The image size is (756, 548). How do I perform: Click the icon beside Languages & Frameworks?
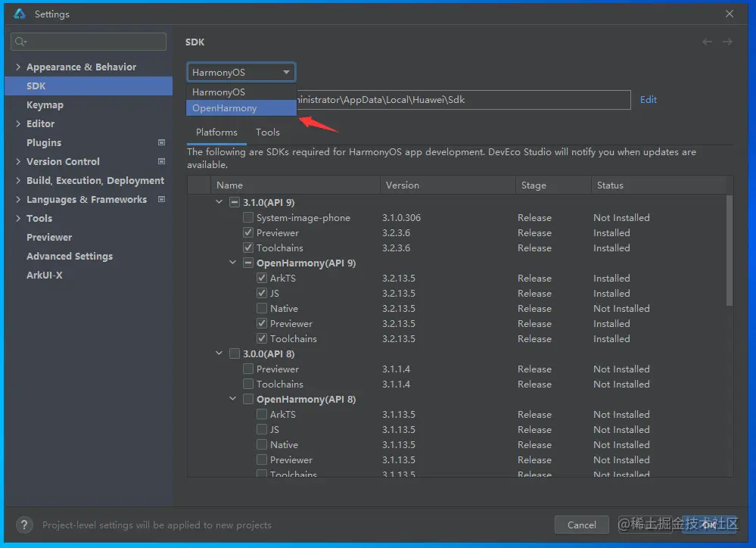click(161, 199)
